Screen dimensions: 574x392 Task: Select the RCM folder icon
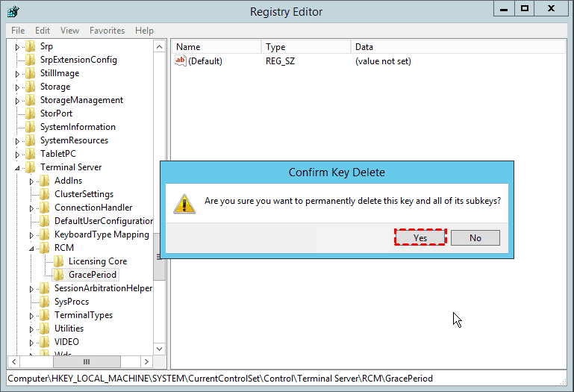coord(45,248)
